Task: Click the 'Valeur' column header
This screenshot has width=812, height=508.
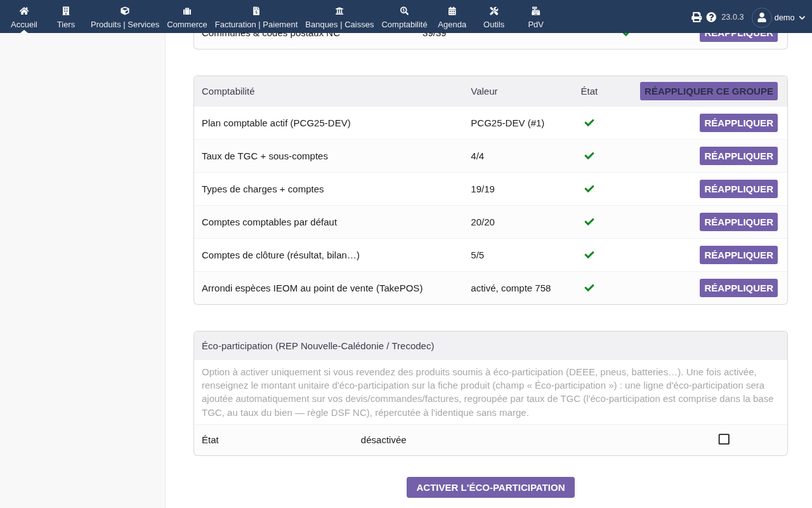Action: coord(484,91)
